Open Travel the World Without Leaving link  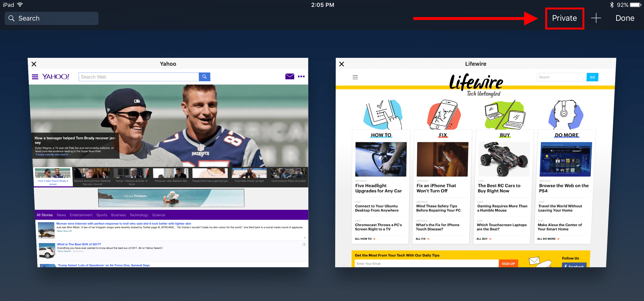click(560, 208)
